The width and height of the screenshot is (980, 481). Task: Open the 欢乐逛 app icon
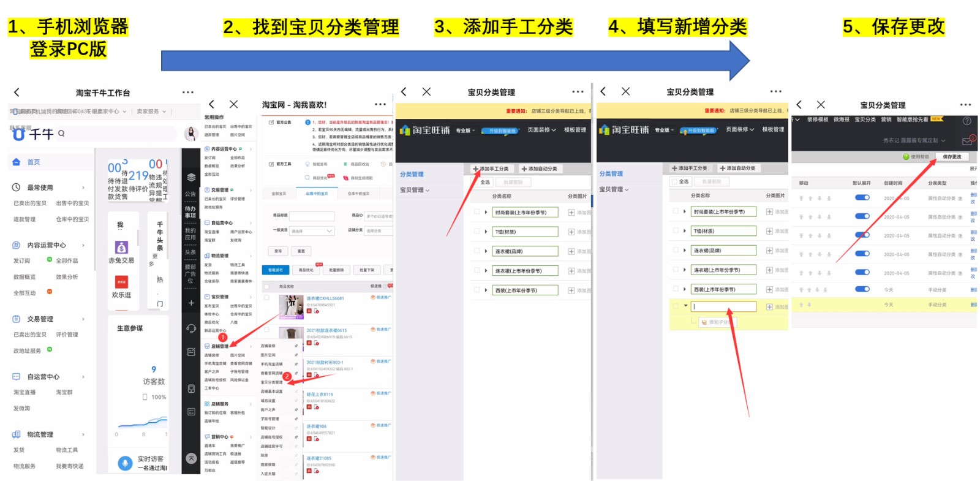121,282
